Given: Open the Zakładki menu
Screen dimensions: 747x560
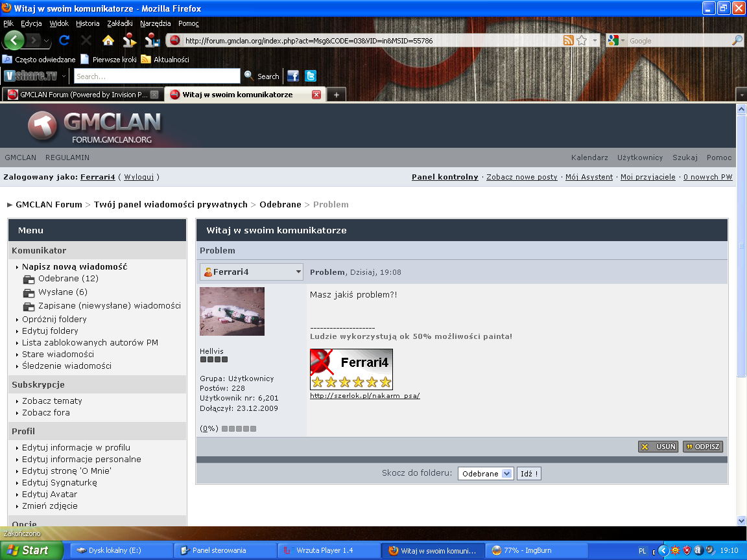Looking at the screenshot, I should click(120, 23).
